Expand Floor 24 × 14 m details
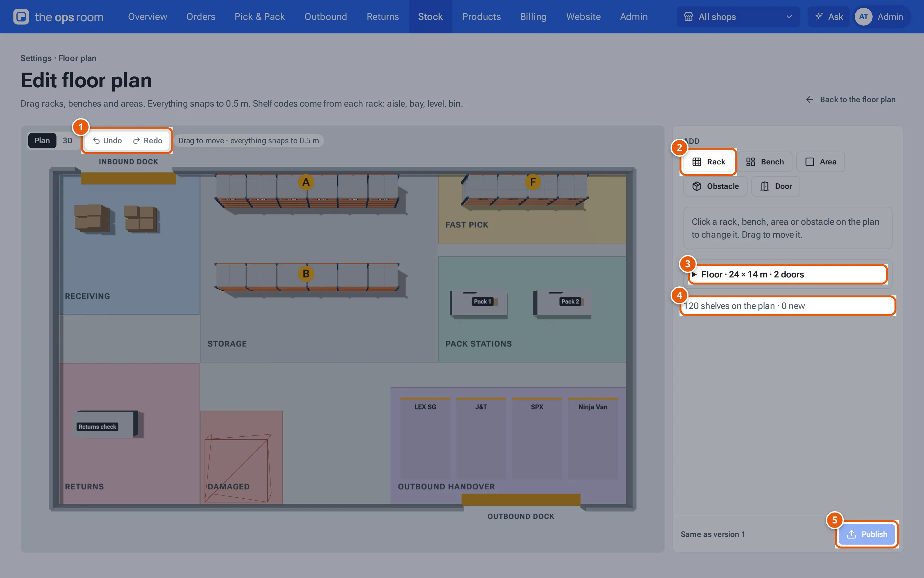Screen dimensions: 924x578 (787, 275)
